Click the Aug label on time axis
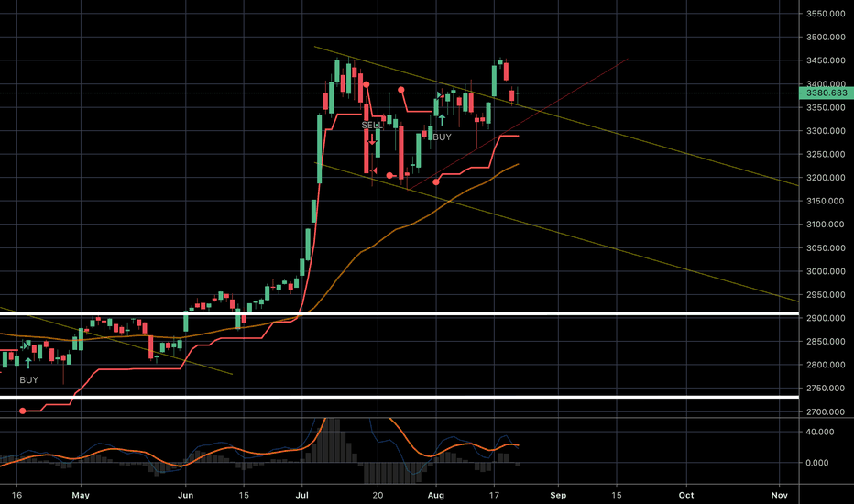This screenshot has width=854, height=504. (x=436, y=495)
